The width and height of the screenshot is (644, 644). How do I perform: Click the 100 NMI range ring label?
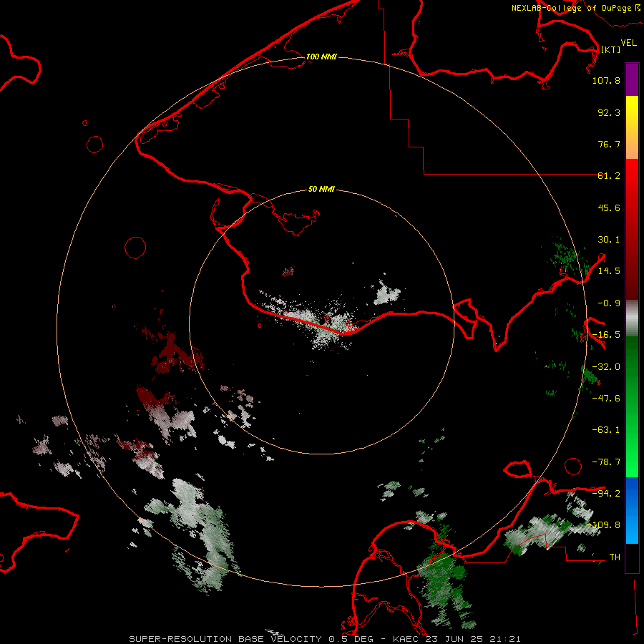coord(321,57)
